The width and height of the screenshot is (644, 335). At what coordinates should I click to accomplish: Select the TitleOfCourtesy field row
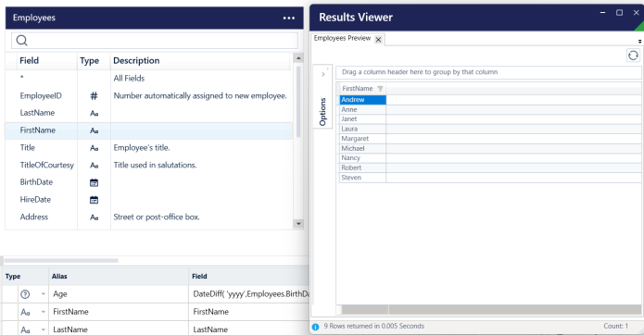pyautogui.click(x=148, y=165)
